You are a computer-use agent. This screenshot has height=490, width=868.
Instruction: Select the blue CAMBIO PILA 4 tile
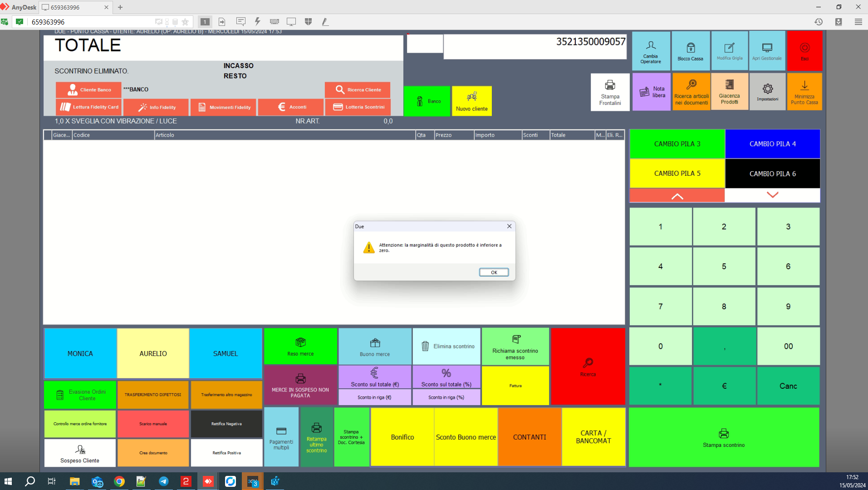pyautogui.click(x=772, y=144)
